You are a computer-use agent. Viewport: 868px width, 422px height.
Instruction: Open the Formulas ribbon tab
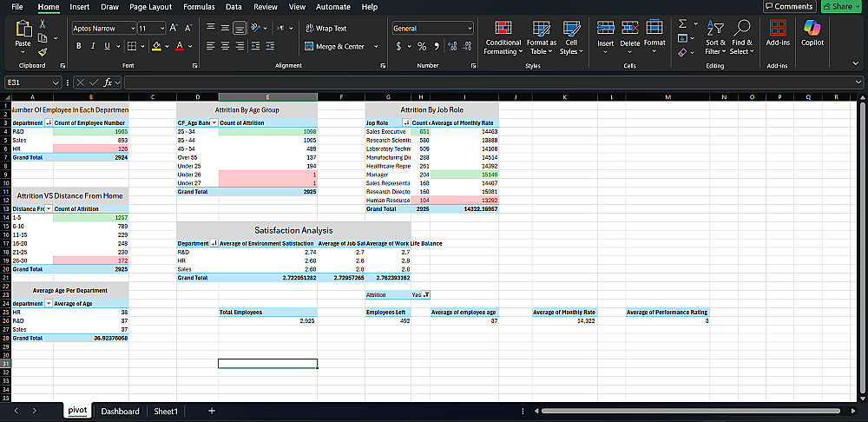(x=199, y=7)
